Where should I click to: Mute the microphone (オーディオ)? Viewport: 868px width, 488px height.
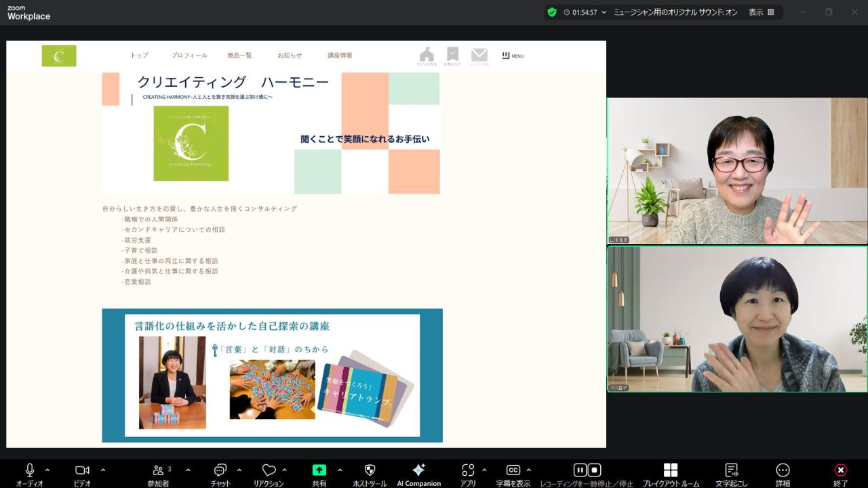[x=29, y=470]
